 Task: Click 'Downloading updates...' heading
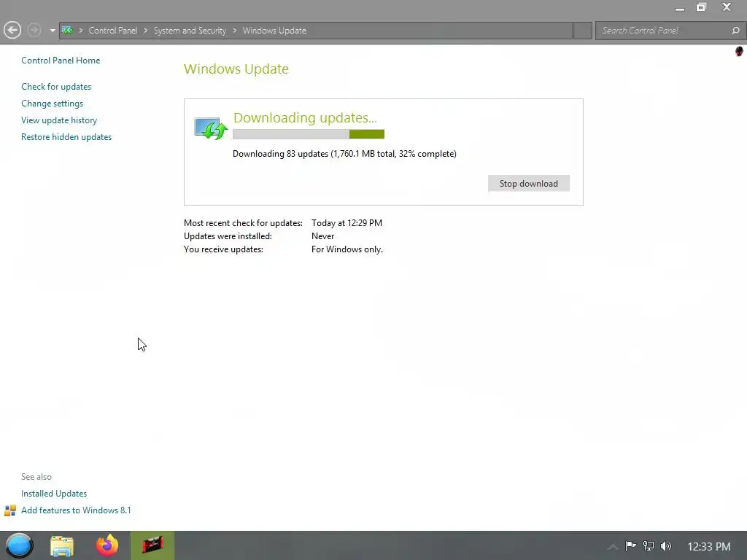point(305,117)
